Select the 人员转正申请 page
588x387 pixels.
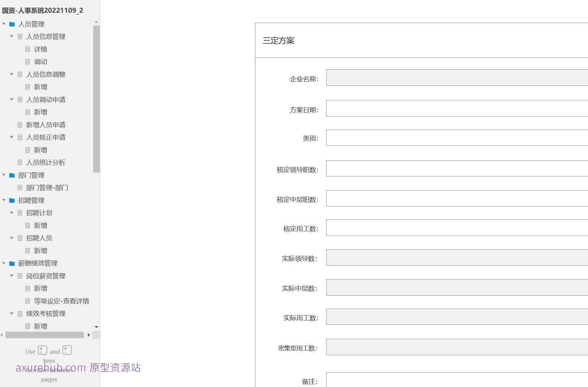pos(46,137)
